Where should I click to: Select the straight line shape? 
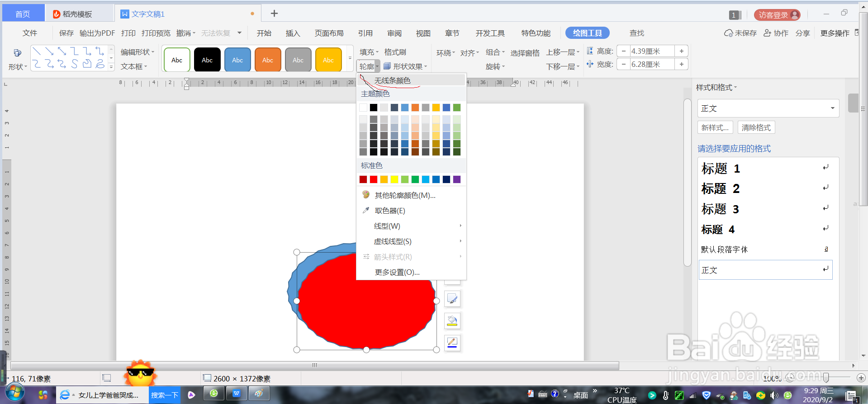coord(37,52)
